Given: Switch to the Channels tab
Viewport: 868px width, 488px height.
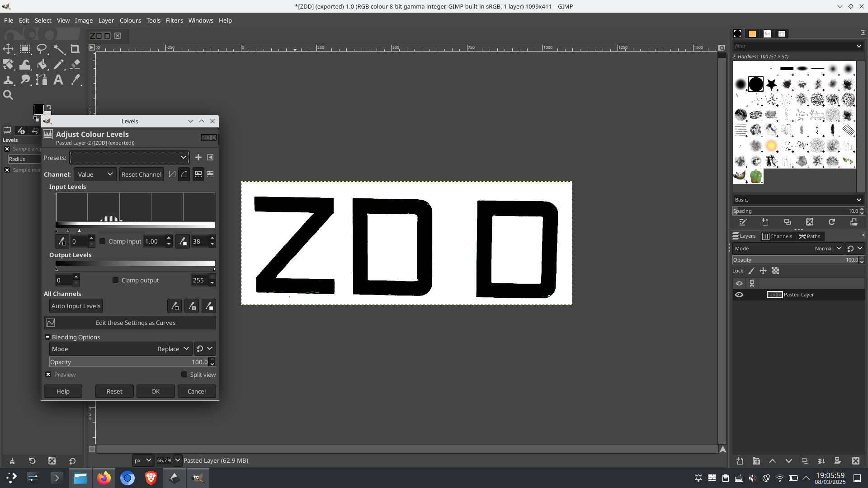Looking at the screenshot, I should coord(777,236).
